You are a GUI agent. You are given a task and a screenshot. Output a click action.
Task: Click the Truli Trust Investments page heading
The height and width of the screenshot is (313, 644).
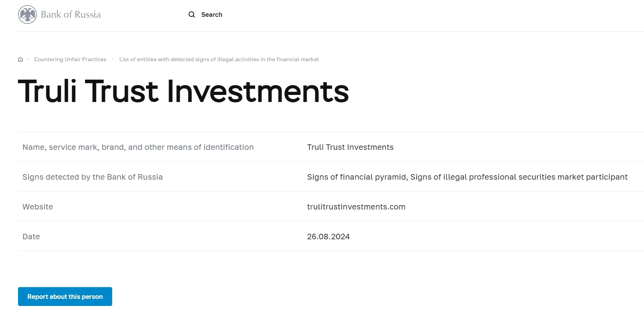tap(183, 91)
